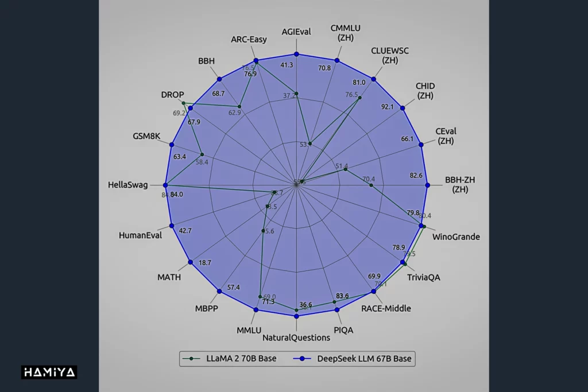Click the gray 58.4 LLaMA value
588x392 pixels.
pyautogui.click(x=202, y=162)
